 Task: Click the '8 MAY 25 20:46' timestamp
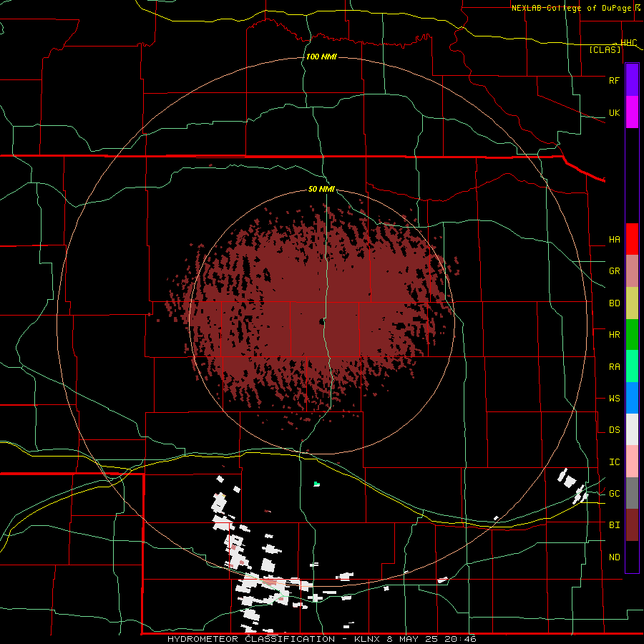click(431, 639)
